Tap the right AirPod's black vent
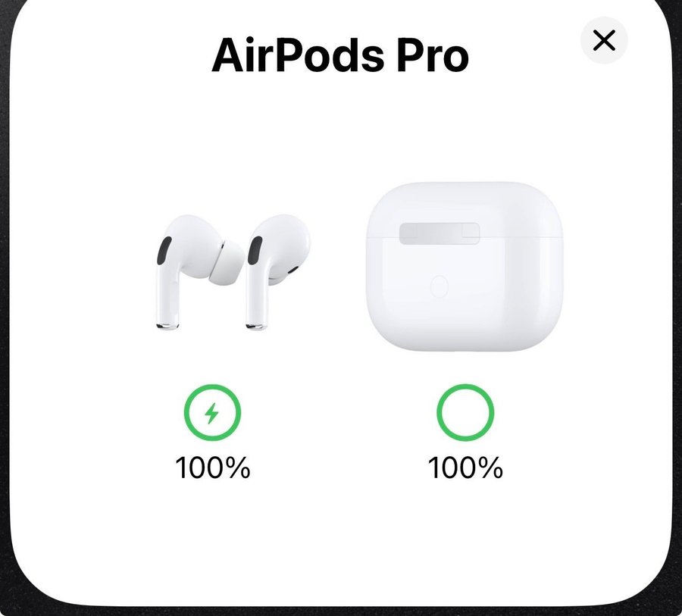682x616 pixels. click(x=255, y=251)
